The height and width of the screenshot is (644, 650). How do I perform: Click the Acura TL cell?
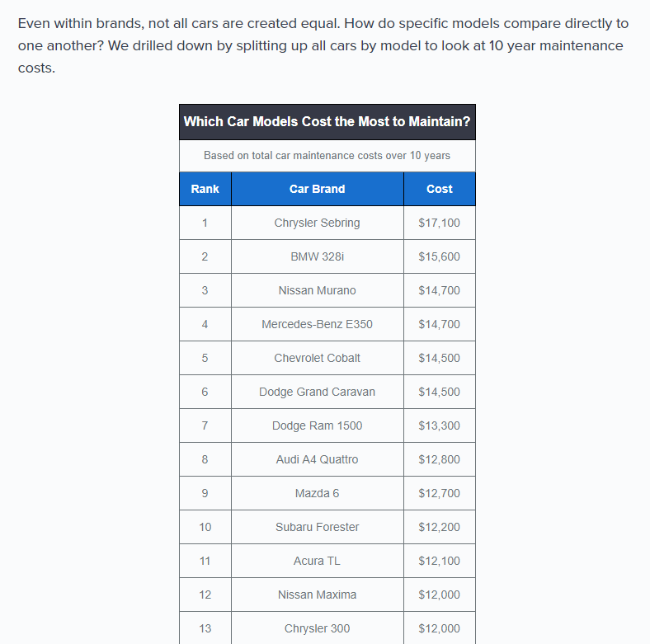click(x=317, y=561)
